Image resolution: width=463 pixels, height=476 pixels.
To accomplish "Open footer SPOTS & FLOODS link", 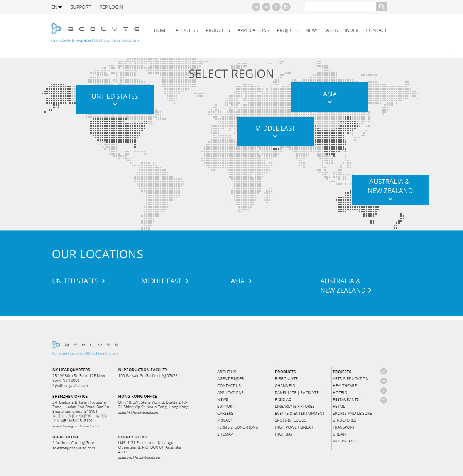I will [x=291, y=420].
